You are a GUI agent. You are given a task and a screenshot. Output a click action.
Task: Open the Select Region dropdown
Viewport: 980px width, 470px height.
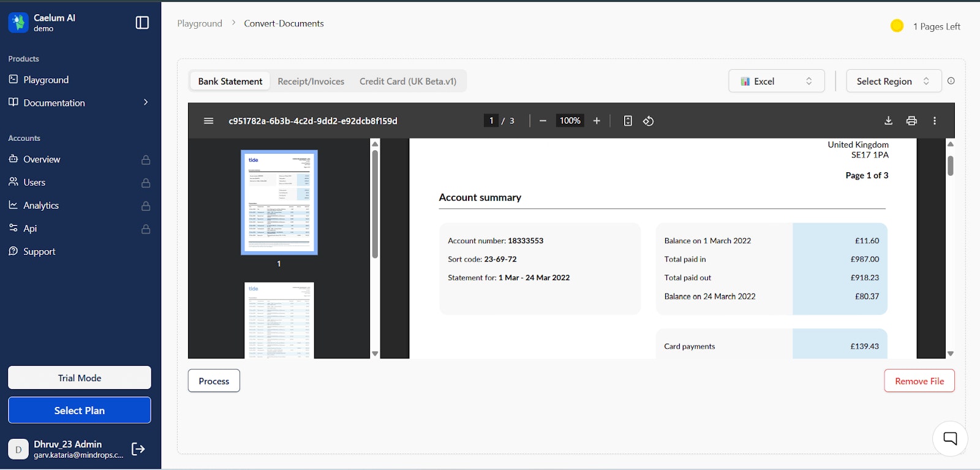click(x=894, y=81)
